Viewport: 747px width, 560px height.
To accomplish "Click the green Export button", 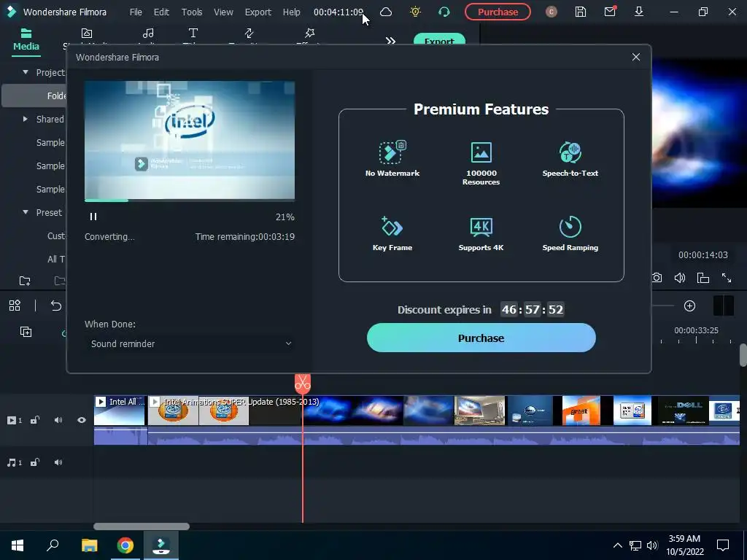I will (439, 39).
